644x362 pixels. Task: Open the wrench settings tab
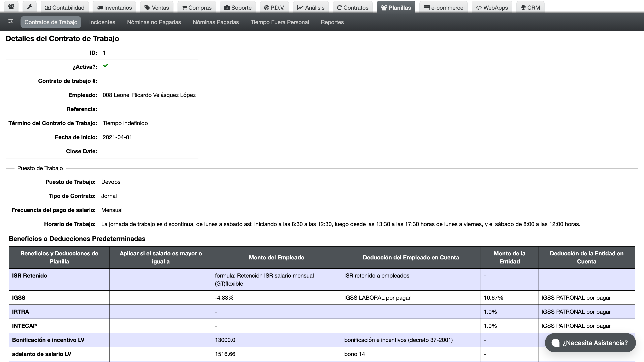pyautogui.click(x=30, y=7)
